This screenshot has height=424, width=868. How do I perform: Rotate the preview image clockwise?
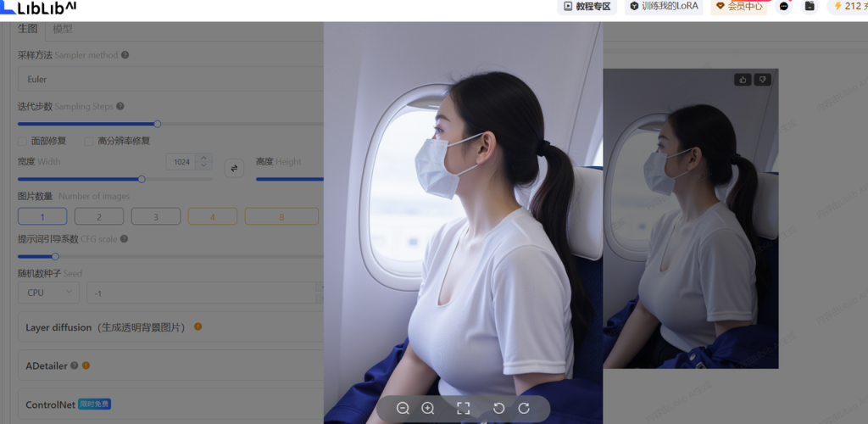click(524, 408)
